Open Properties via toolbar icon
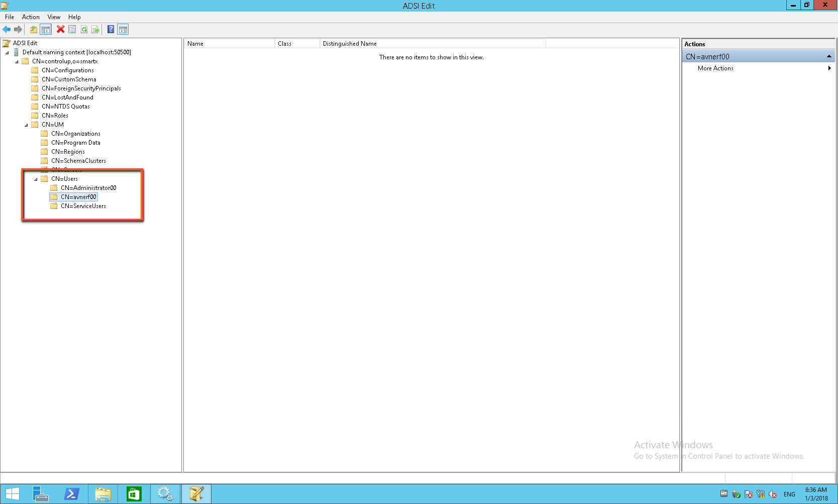 (x=72, y=30)
